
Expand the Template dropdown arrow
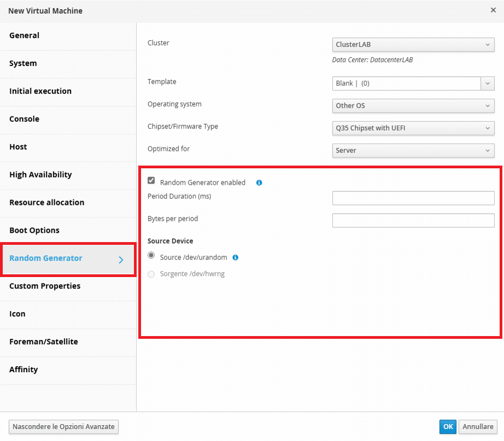(488, 84)
